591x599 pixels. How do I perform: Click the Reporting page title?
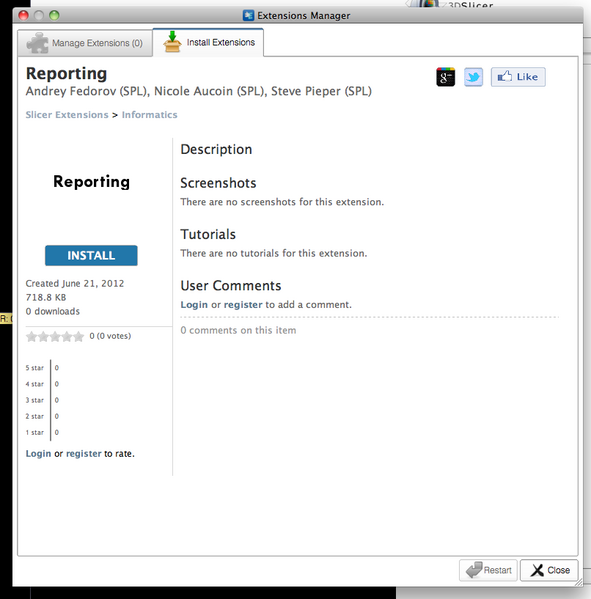pyautogui.click(x=66, y=73)
